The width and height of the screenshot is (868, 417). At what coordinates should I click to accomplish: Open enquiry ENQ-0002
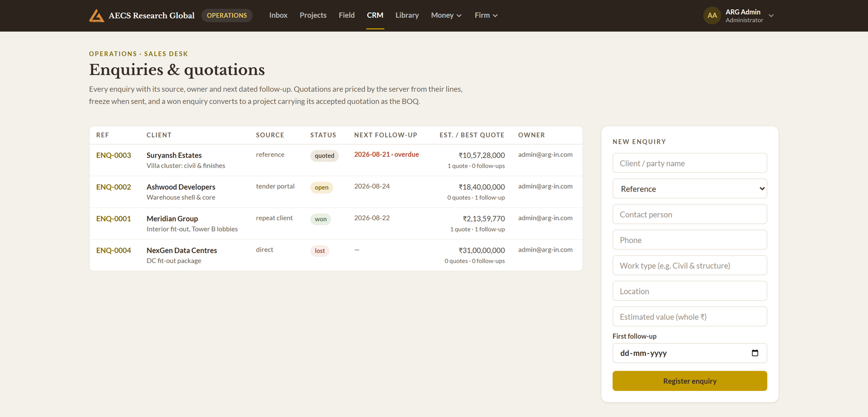[x=113, y=187]
